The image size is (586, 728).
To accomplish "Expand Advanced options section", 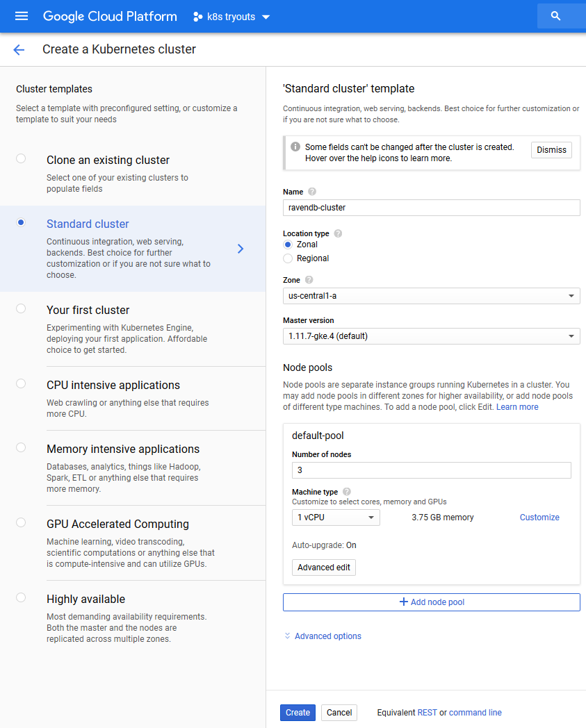I will point(327,636).
